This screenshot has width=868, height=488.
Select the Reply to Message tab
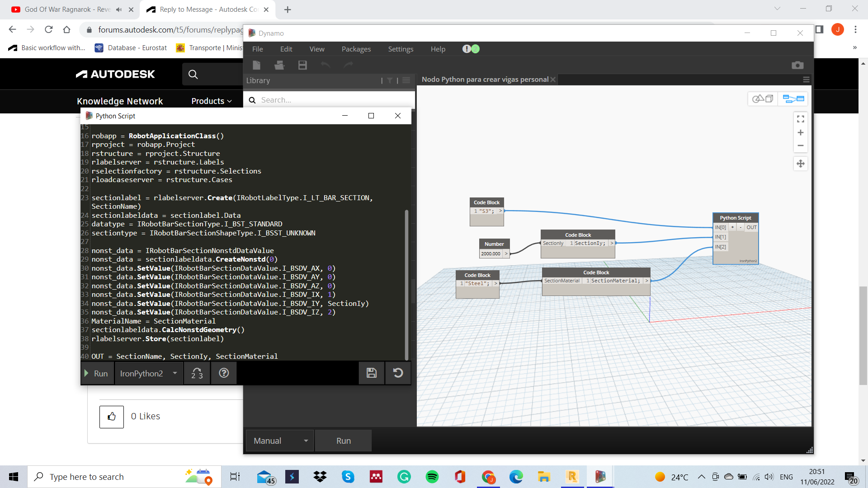(x=203, y=9)
